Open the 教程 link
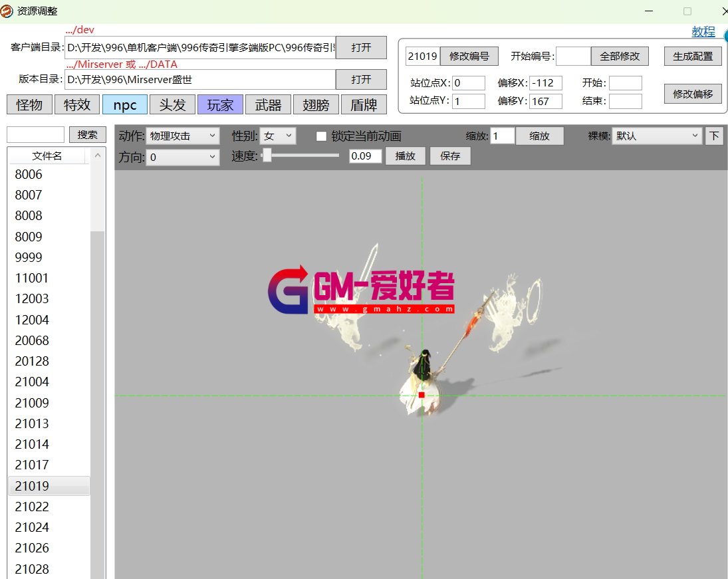The height and width of the screenshot is (579, 728). coord(703,31)
